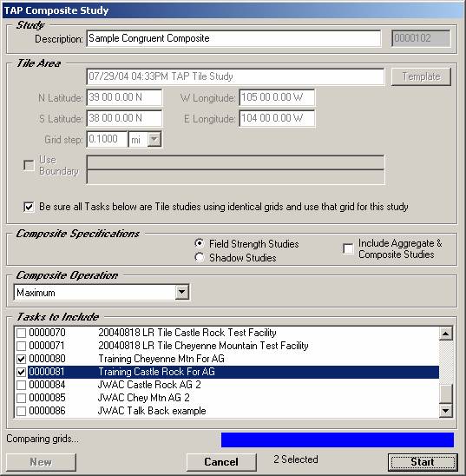
Task: Select the JWAC Castle Rock AG 2 row
Action: click(226, 385)
